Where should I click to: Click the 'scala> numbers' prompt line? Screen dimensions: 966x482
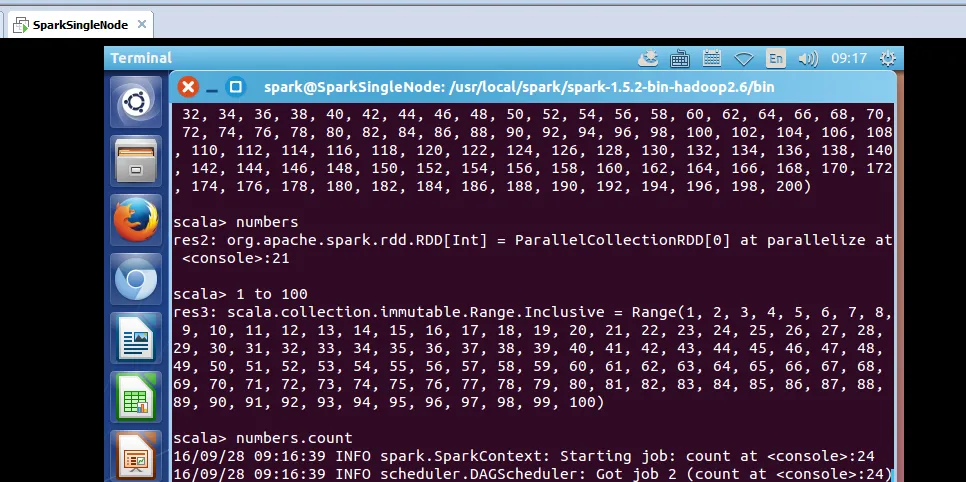coord(235,222)
